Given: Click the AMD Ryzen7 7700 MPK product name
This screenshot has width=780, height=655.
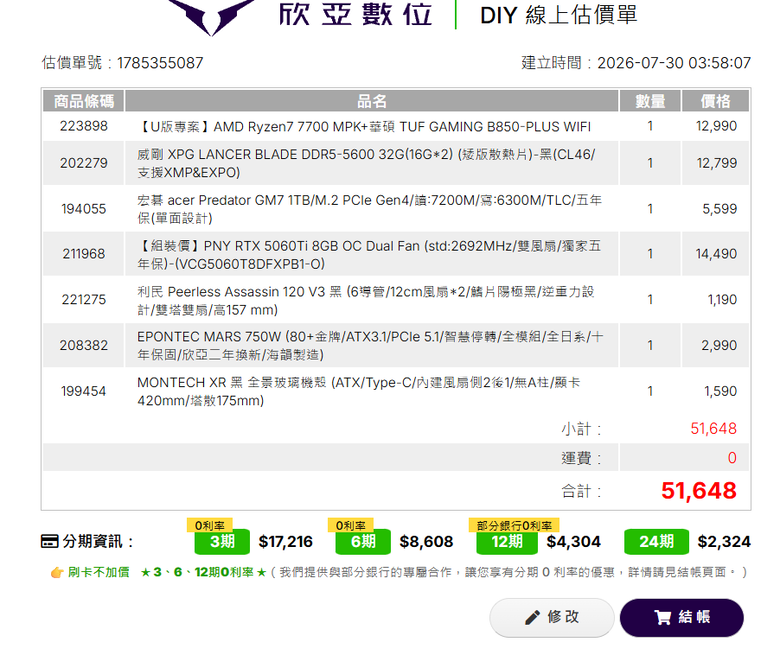Looking at the screenshot, I should pos(364,127).
